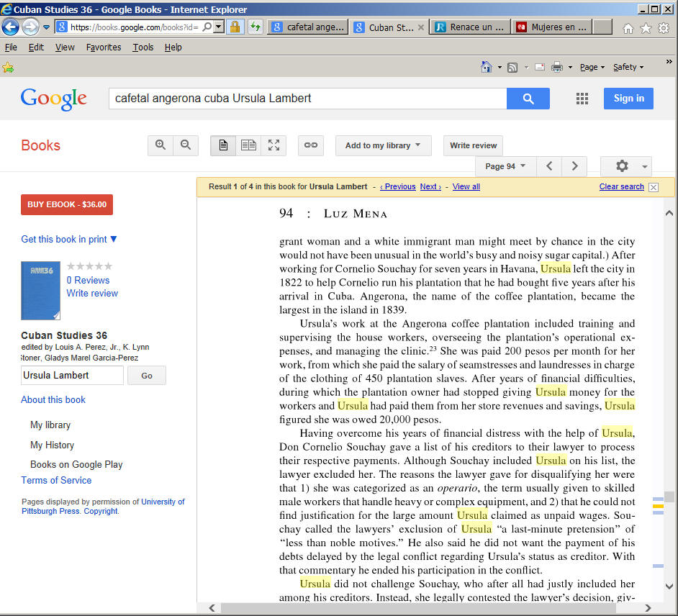Open Favorites star icon at top right
The height and width of the screenshot is (616, 678).
coord(646,28)
